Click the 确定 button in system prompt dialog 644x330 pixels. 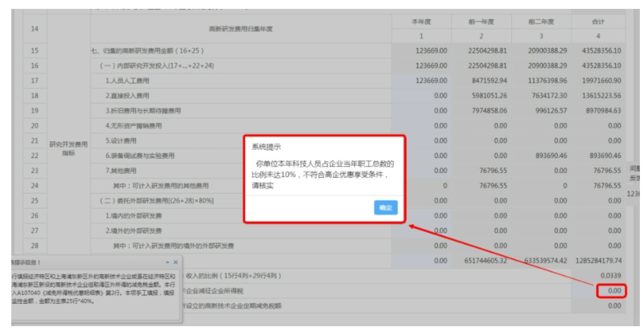click(385, 208)
